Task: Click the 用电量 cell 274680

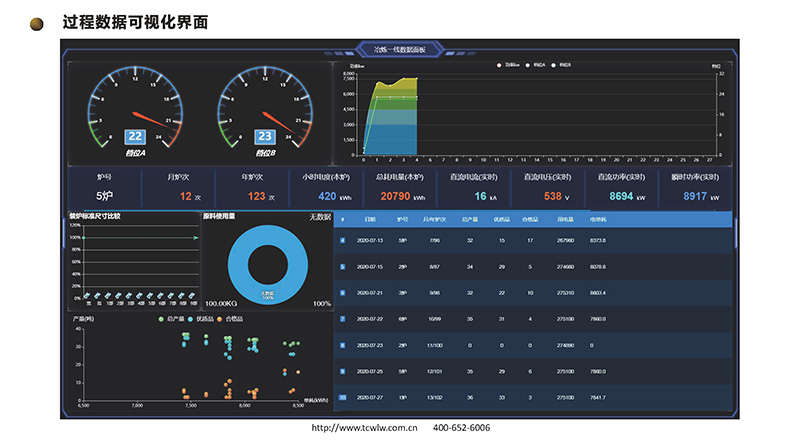Action: pos(565,267)
